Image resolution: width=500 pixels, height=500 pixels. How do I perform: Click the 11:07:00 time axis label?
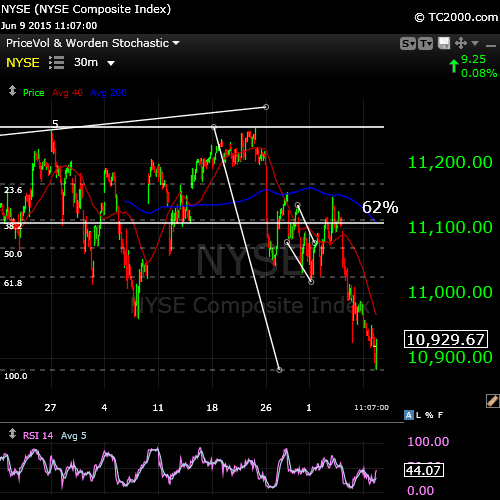point(371,408)
